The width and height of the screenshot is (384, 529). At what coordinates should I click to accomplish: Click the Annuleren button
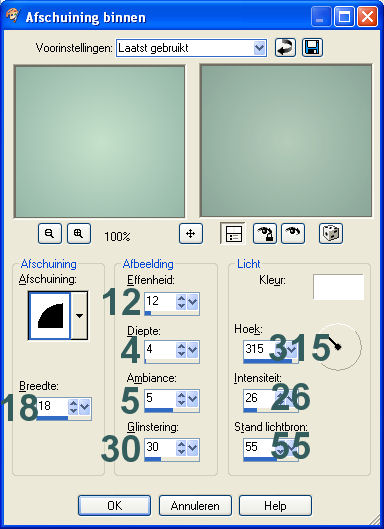[195, 506]
